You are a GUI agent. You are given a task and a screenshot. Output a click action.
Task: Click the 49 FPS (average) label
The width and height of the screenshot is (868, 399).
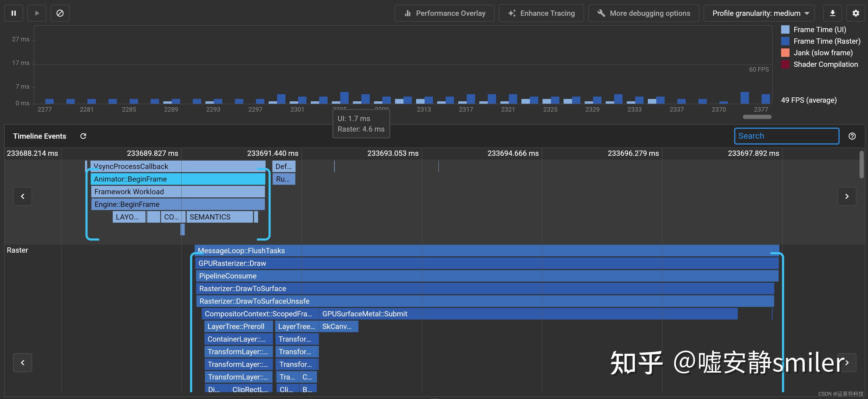click(x=809, y=100)
